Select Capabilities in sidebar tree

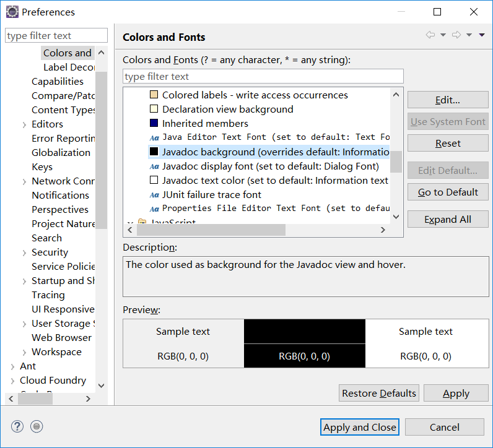click(x=58, y=81)
